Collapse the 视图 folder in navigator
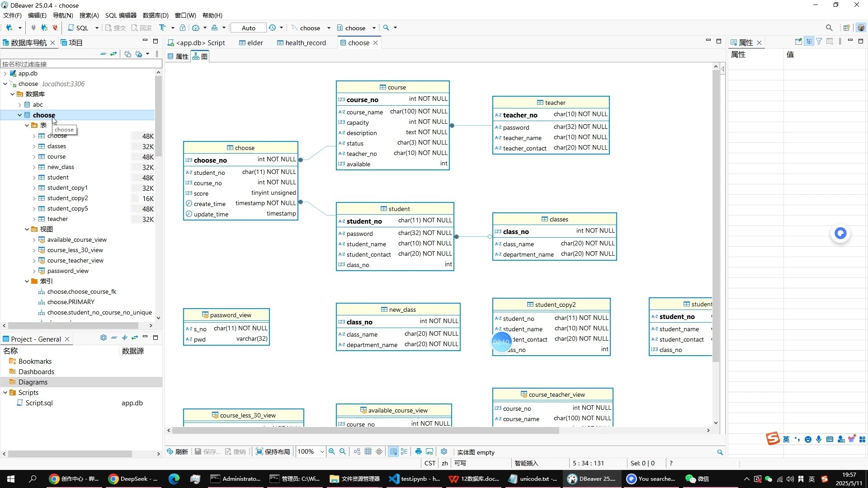868x488 pixels. pyautogui.click(x=27, y=230)
